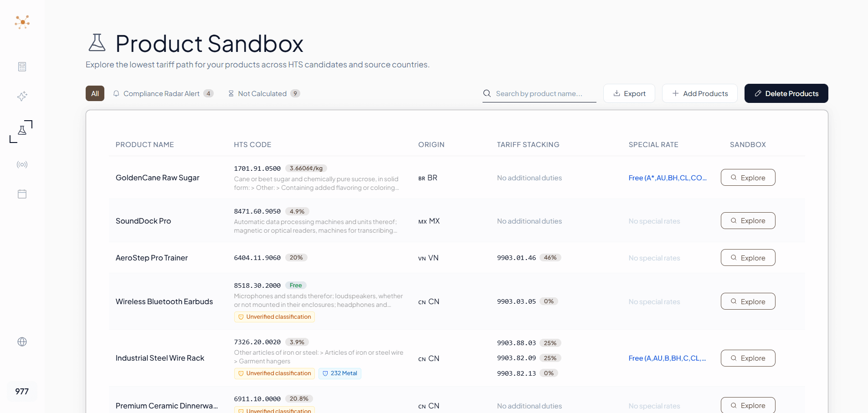The height and width of the screenshot is (413, 868).
Task: Click Add Products button
Action: 700,93
